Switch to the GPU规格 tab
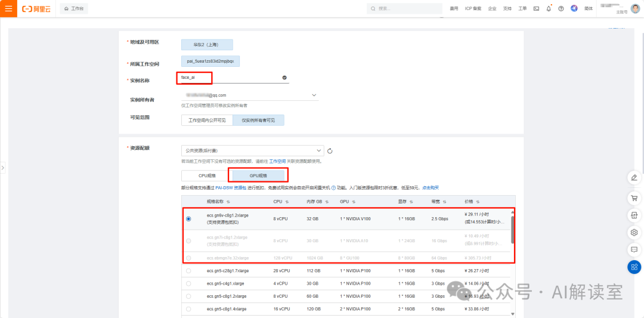The image size is (644, 318). [x=258, y=176]
